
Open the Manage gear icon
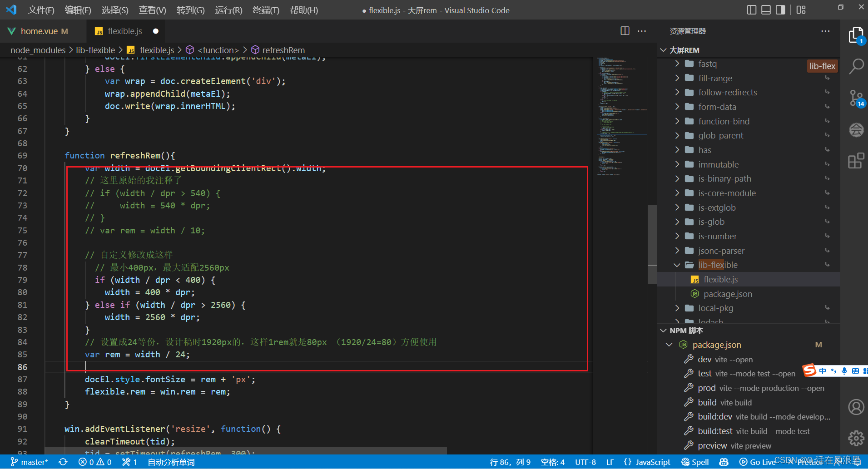point(856,438)
